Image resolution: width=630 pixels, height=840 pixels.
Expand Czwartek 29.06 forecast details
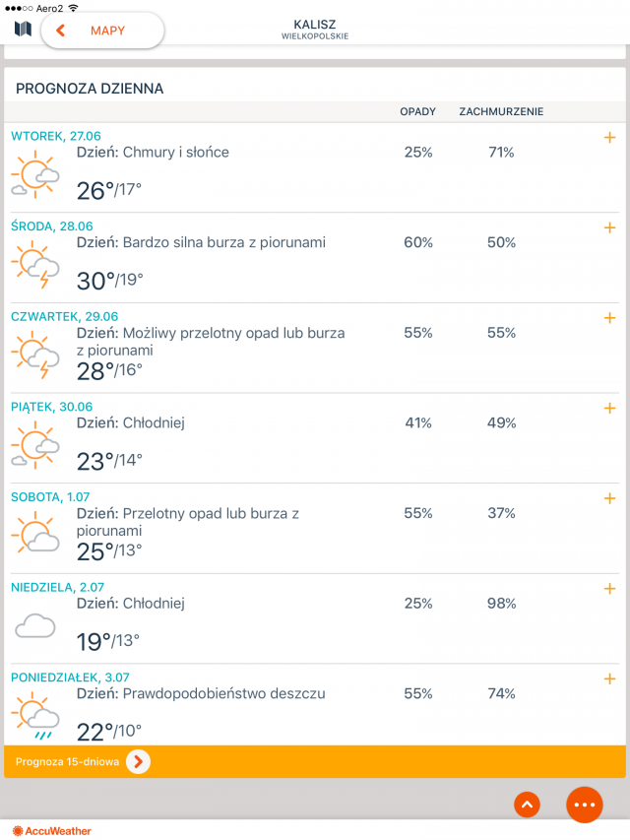click(x=609, y=318)
